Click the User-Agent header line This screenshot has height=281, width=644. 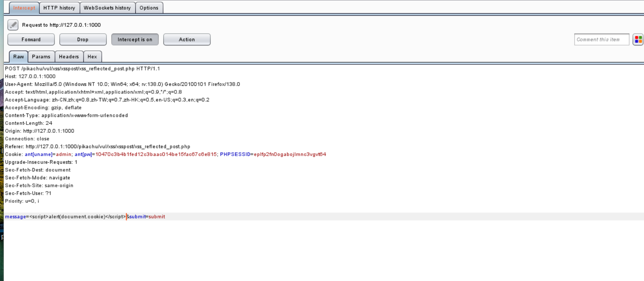tap(122, 84)
